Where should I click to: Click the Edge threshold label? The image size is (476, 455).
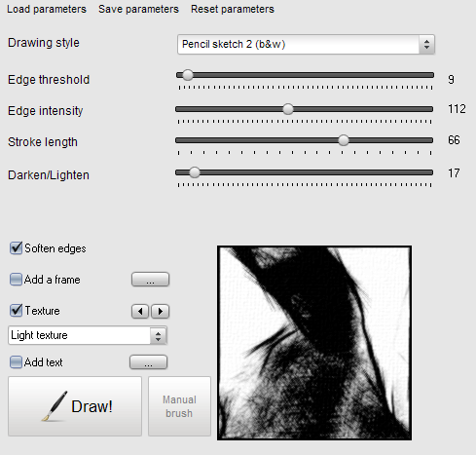pos(49,80)
